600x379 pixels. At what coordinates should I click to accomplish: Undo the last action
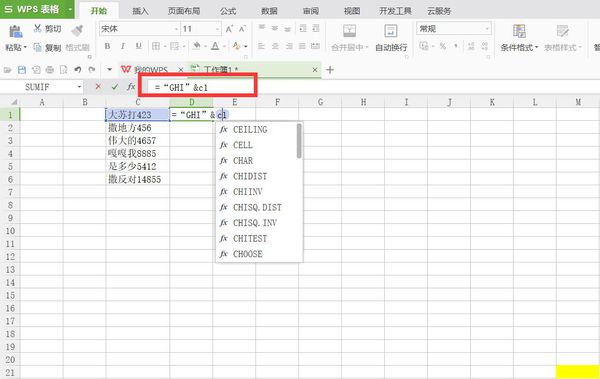coord(78,70)
